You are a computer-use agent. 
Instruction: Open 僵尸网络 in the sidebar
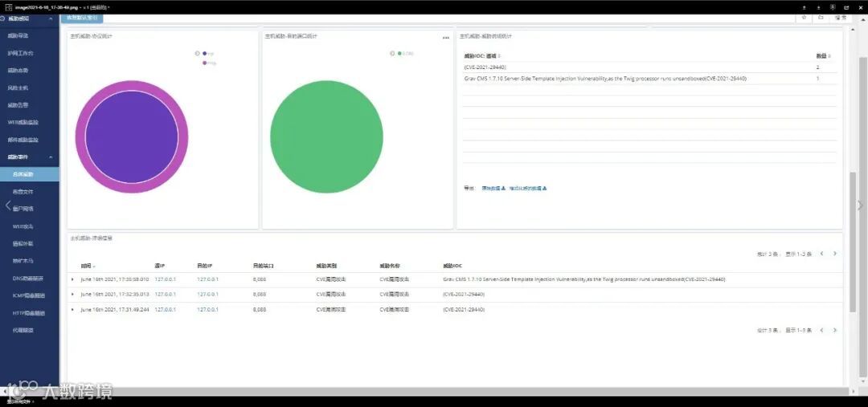23,209
